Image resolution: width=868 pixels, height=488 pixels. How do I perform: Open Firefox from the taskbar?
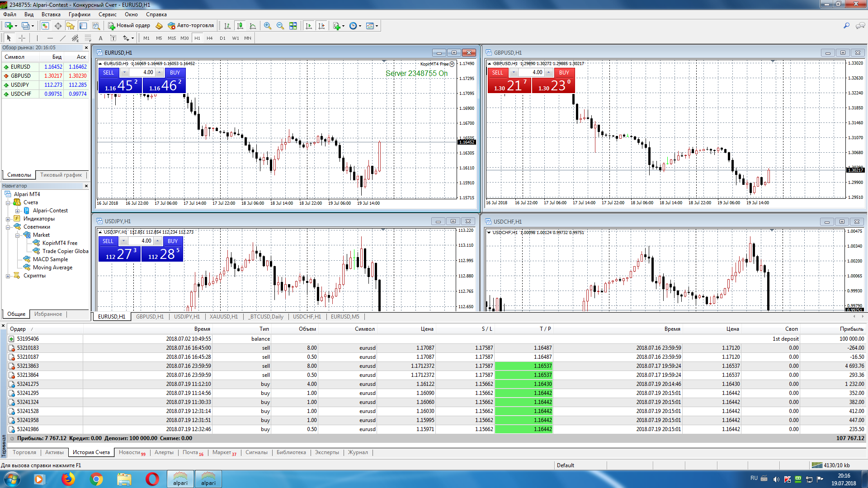(68, 479)
